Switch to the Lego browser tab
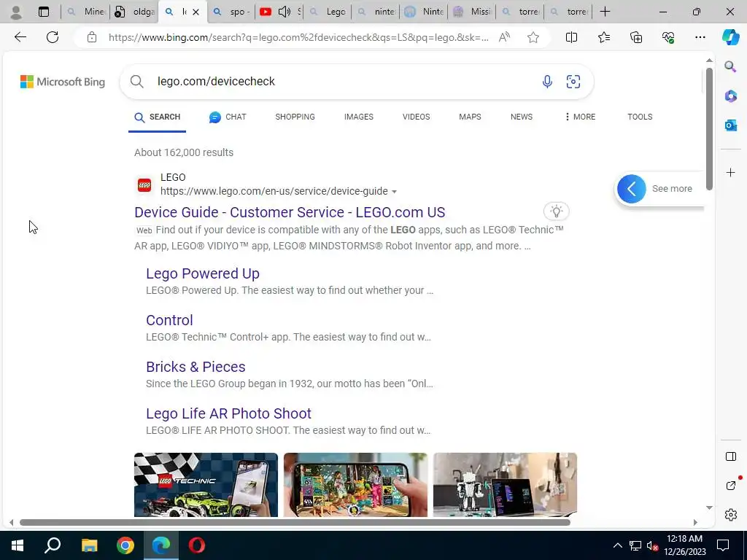Screen dimensions: 747x560 point(328,12)
